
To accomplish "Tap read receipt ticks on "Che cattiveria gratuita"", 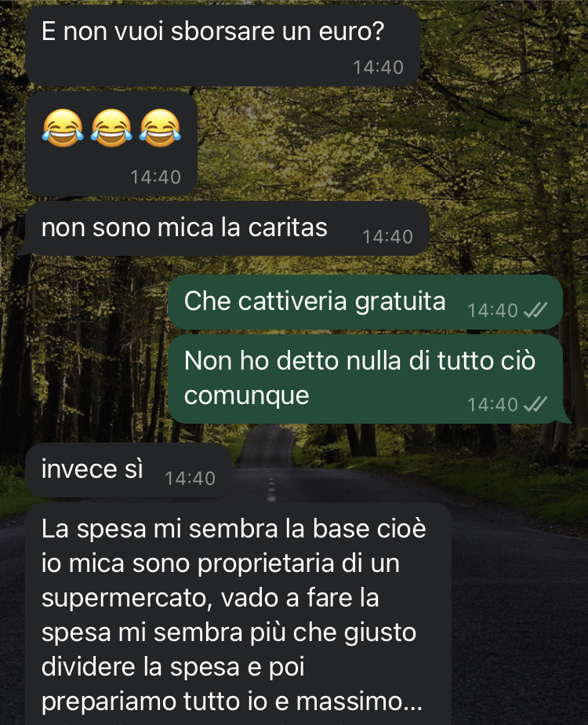I will pyautogui.click(x=535, y=310).
